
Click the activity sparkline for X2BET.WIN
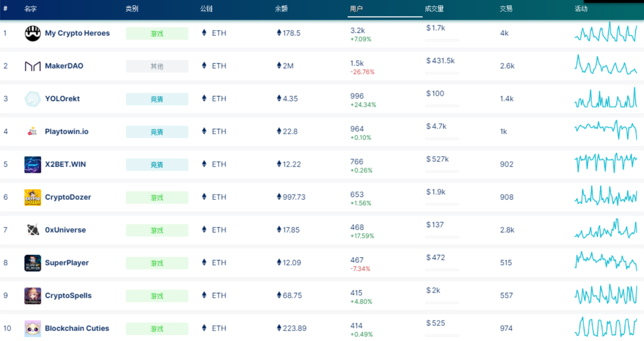click(x=606, y=163)
